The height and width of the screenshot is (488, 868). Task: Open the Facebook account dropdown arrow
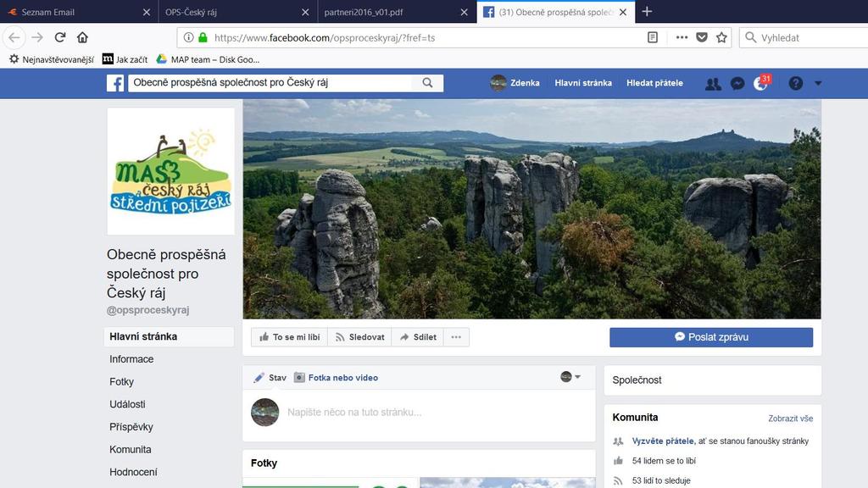pos(818,84)
